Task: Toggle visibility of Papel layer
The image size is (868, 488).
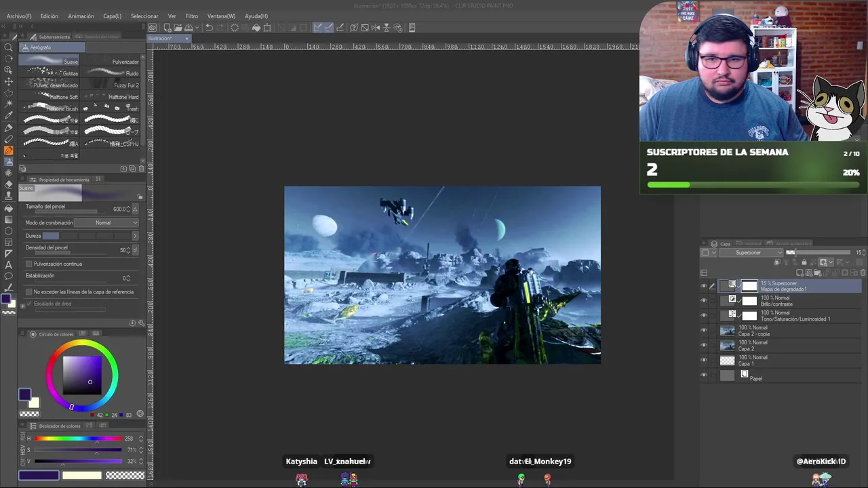Action: pos(704,375)
